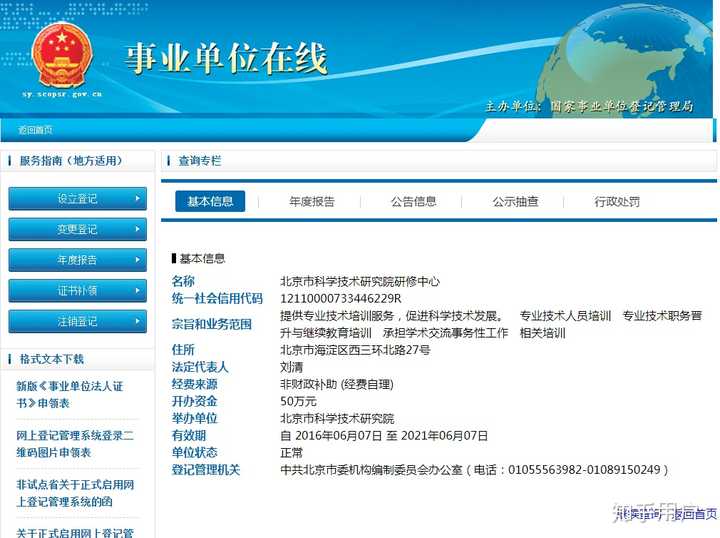This screenshot has width=720, height=538.
Task: Open the 设立登记 service guide button
Action: [78, 199]
